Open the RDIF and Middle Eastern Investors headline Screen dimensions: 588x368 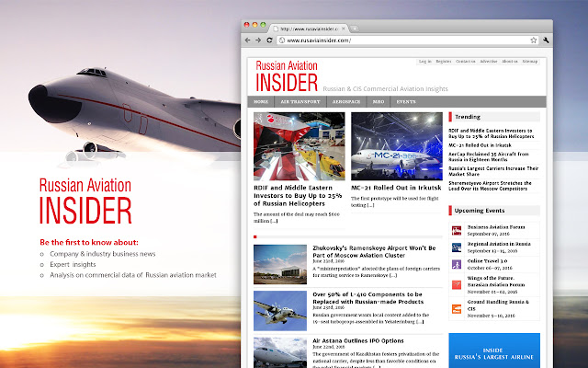[298, 196]
